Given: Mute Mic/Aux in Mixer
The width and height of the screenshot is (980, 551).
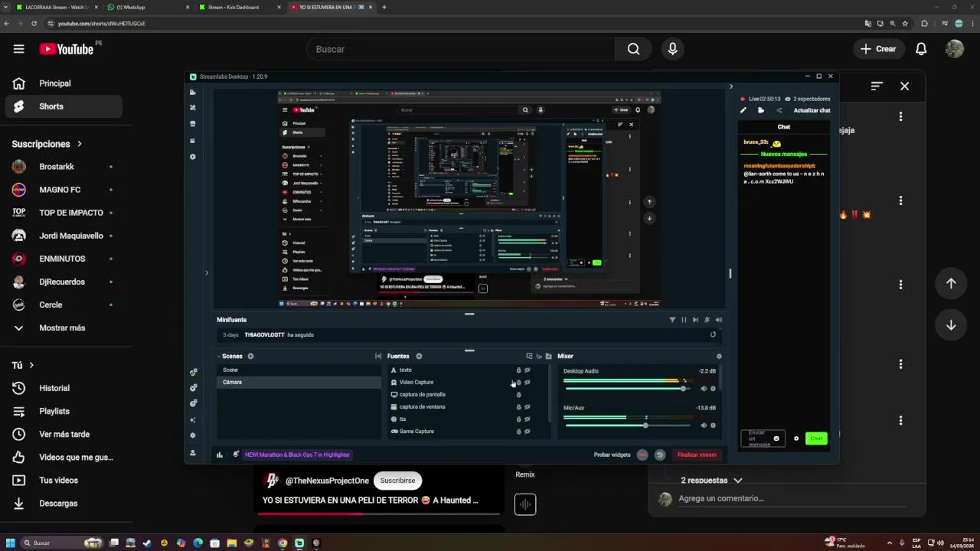Looking at the screenshot, I should (704, 425).
